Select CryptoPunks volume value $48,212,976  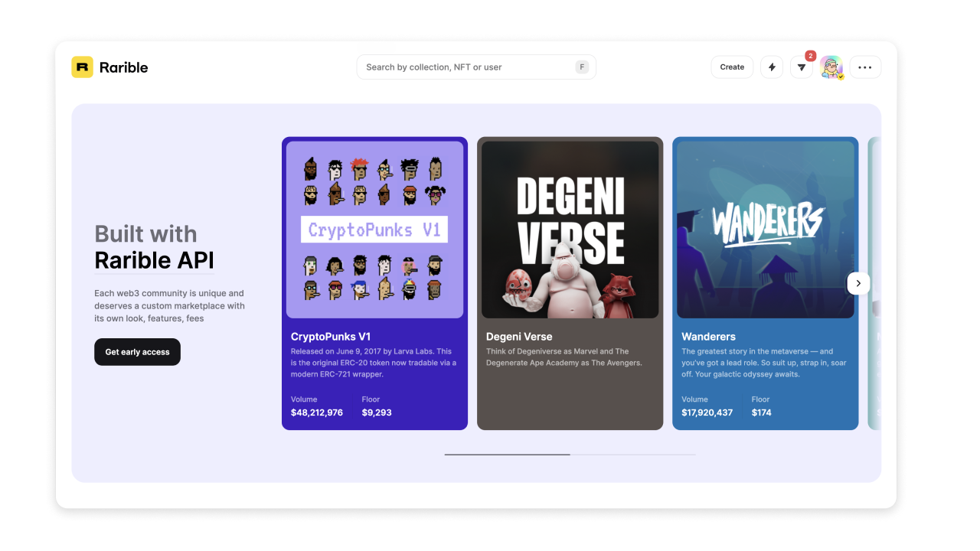pos(317,412)
